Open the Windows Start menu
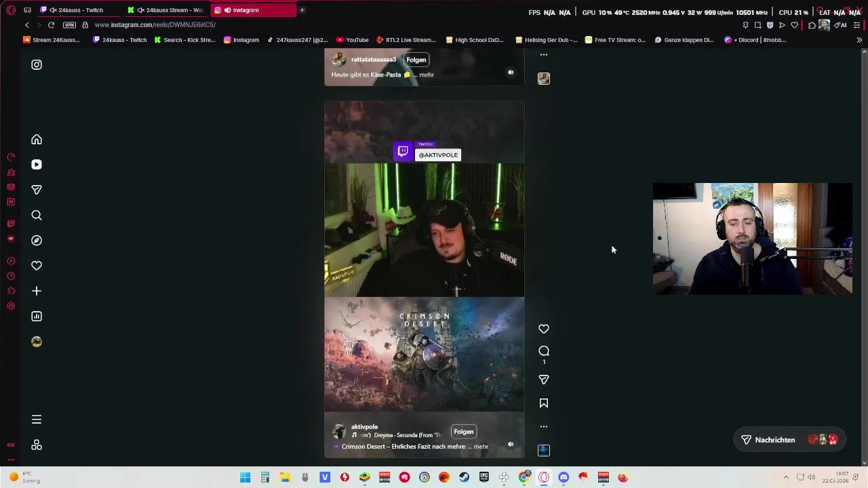The width and height of the screenshot is (868, 488). click(245, 478)
